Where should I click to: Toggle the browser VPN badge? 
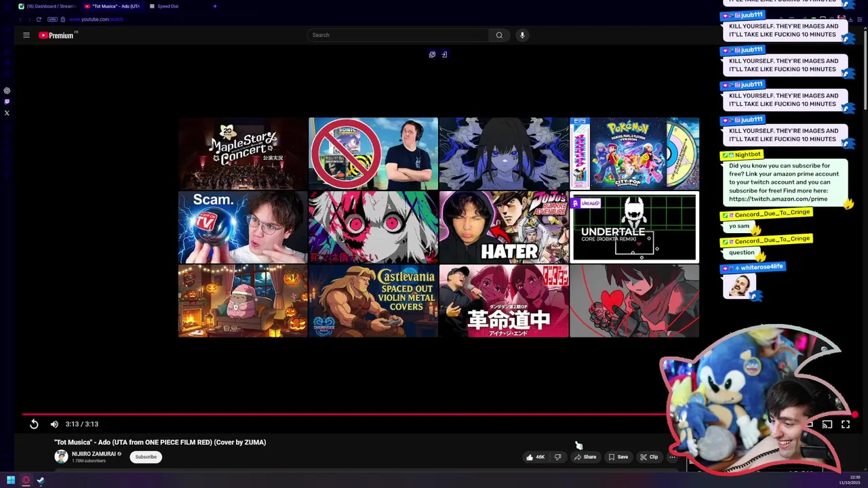(x=52, y=19)
